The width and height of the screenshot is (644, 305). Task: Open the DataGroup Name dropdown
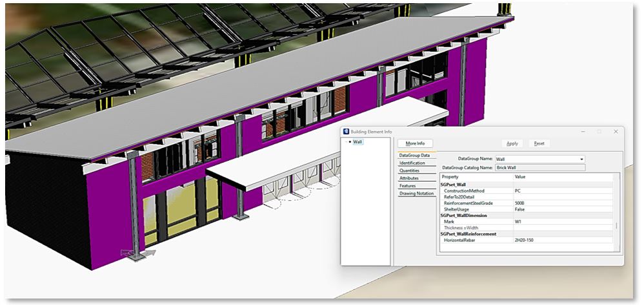click(581, 159)
